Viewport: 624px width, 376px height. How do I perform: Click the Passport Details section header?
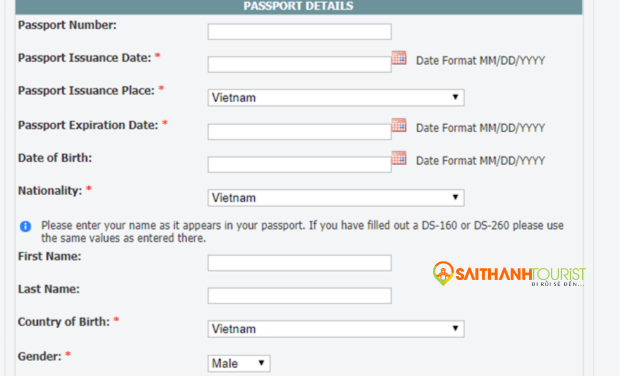298,6
